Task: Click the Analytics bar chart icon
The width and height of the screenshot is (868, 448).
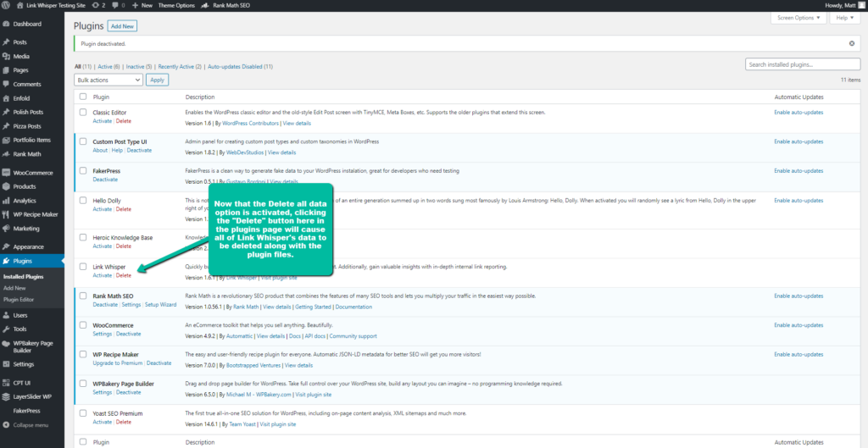Action: pyautogui.click(x=6, y=201)
